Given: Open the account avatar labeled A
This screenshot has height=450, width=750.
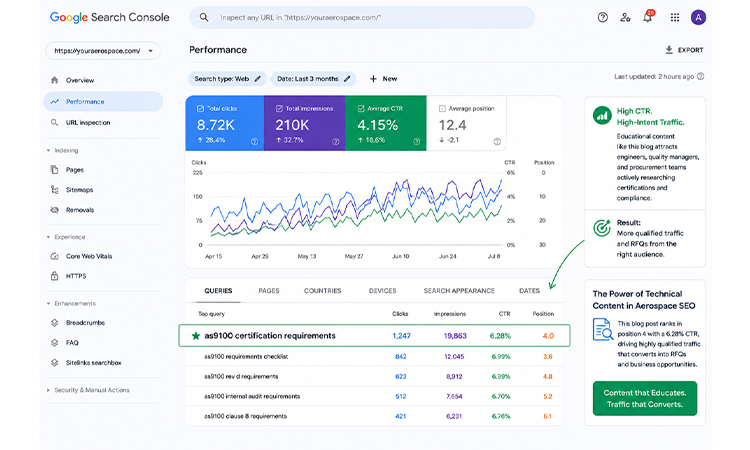Looking at the screenshot, I should tap(698, 18).
